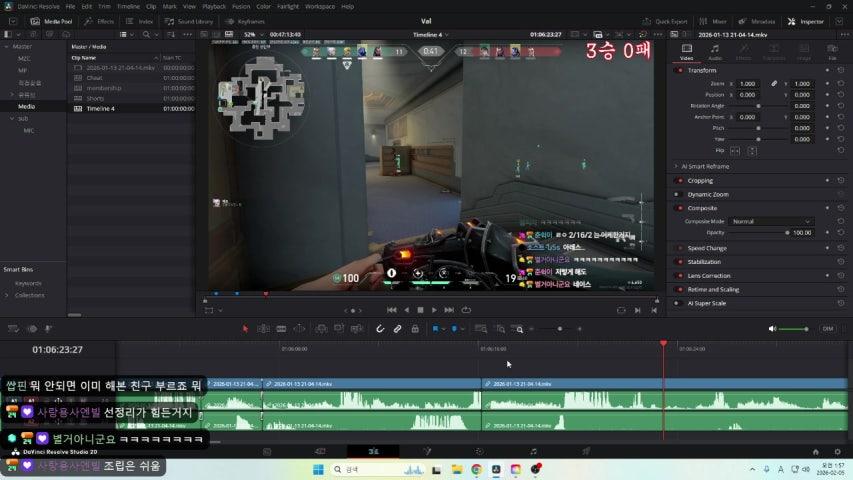Toggle timeline snapping magnet icon
Image resolution: width=853 pixels, height=480 pixels.
pos(380,328)
